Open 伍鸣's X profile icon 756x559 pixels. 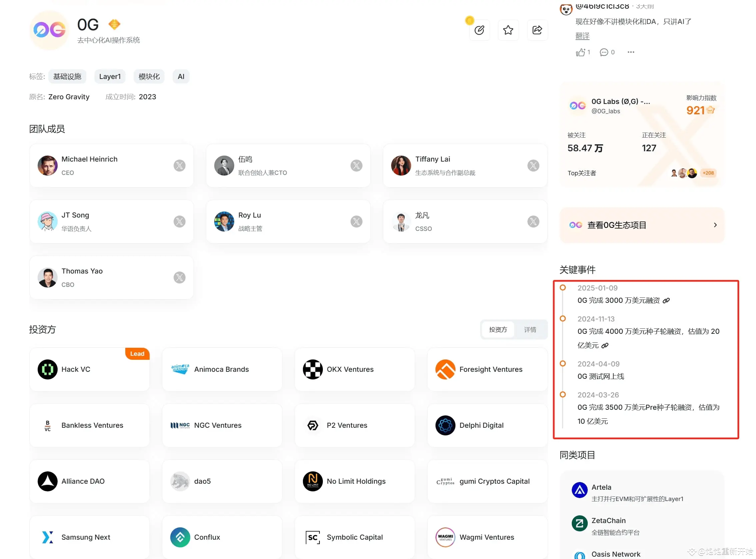pyautogui.click(x=356, y=166)
